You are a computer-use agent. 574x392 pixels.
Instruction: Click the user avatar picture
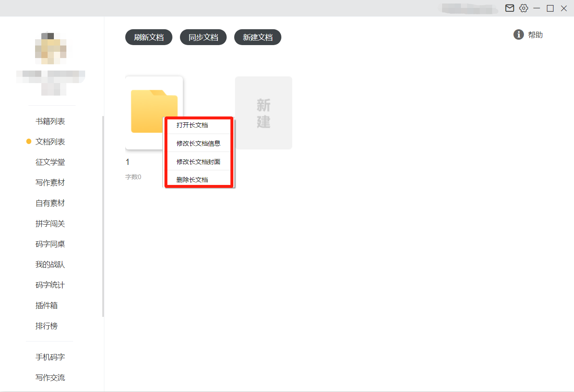tap(51, 48)
